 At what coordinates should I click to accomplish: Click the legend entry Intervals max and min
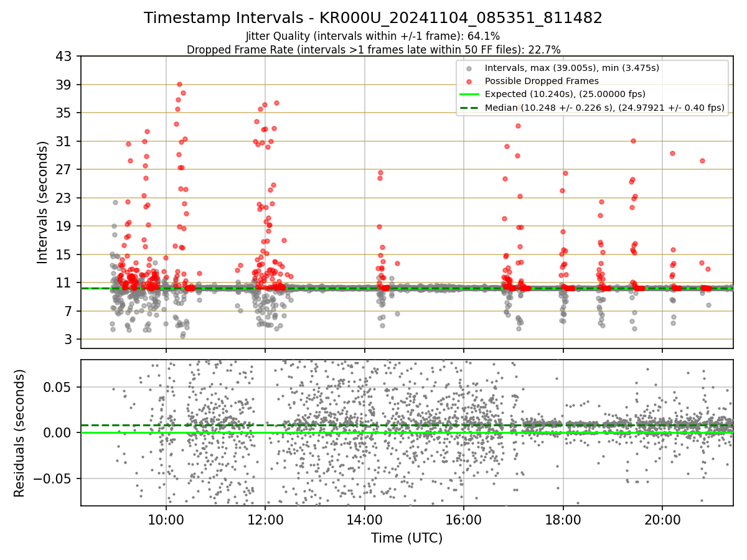572,68
